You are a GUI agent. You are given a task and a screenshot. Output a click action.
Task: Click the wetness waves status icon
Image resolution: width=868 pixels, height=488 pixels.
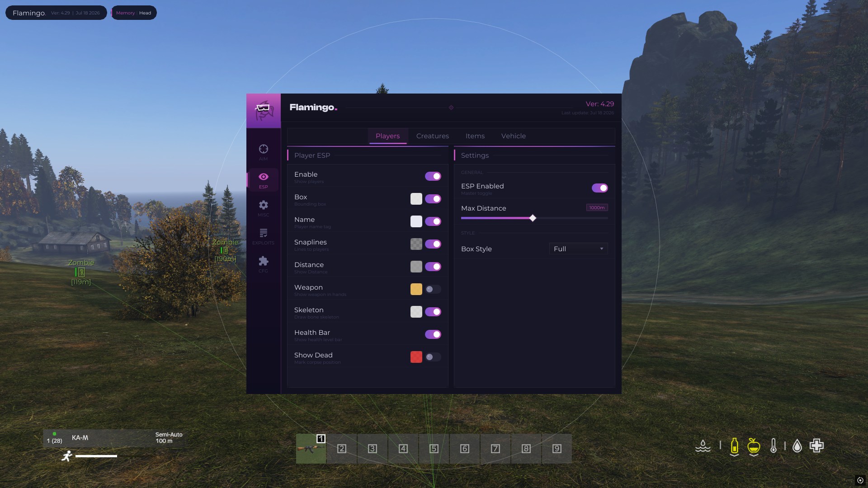pyautogui.click(x=703, y=446)
